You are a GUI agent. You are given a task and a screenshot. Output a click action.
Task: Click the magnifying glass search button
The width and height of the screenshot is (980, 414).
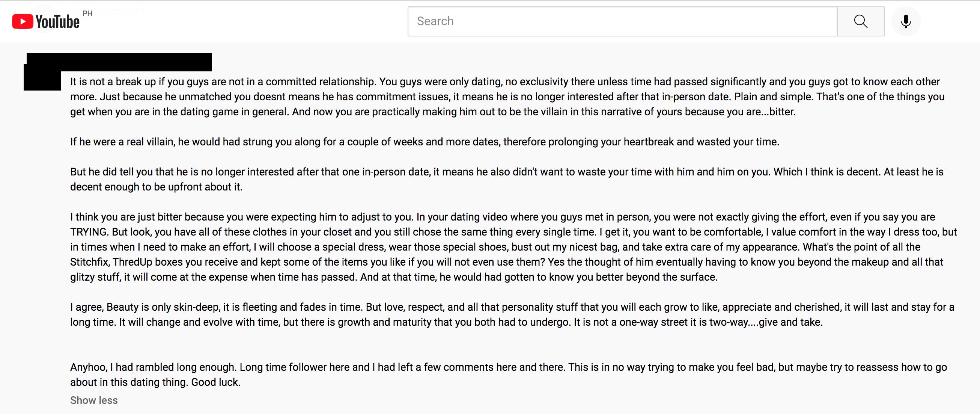(861, 21)
